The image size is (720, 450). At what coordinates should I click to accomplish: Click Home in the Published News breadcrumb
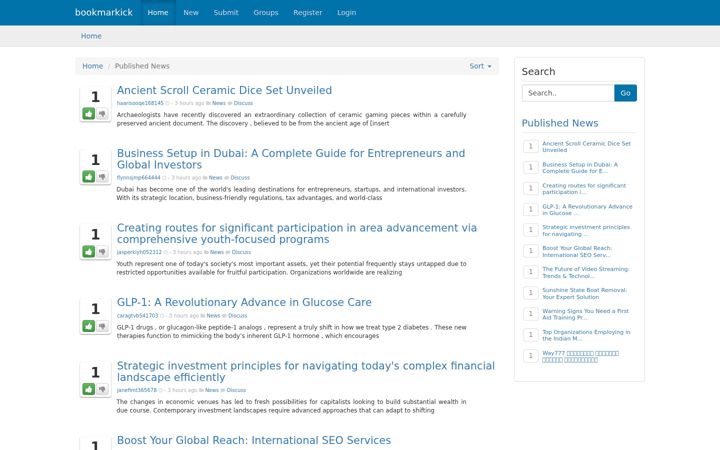(x=92, y=66)
